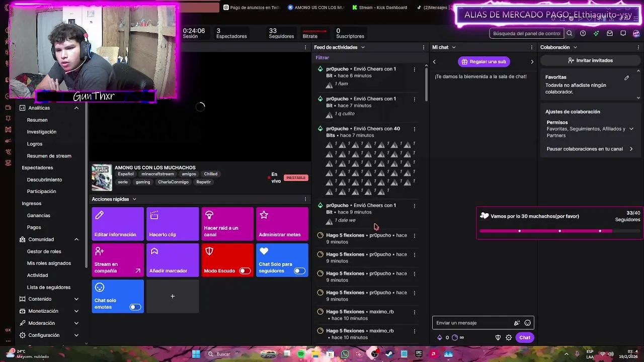This screenshot has height=362, width=644.
Task: Expand Permisos collaboration settings
Action: [x=631, y=129]
